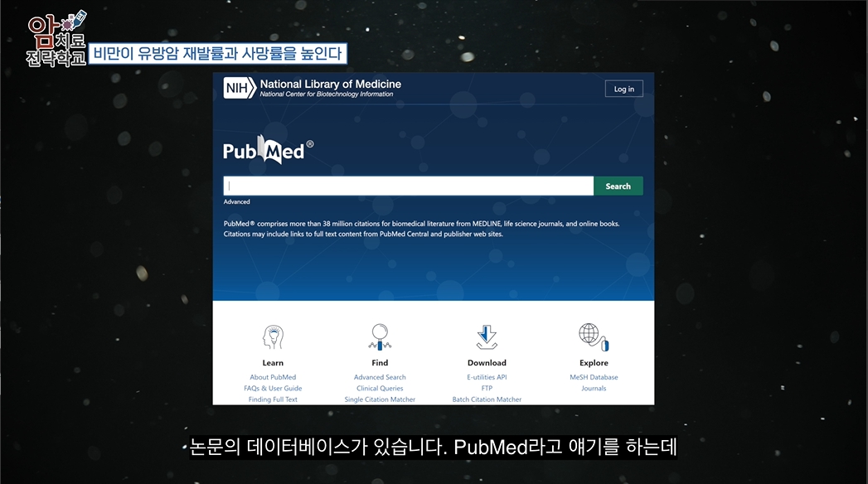Open the Single Citation Matcher link
Image resolution: width=868 pixels, height=484 pixels.
(x=380, y=399)
